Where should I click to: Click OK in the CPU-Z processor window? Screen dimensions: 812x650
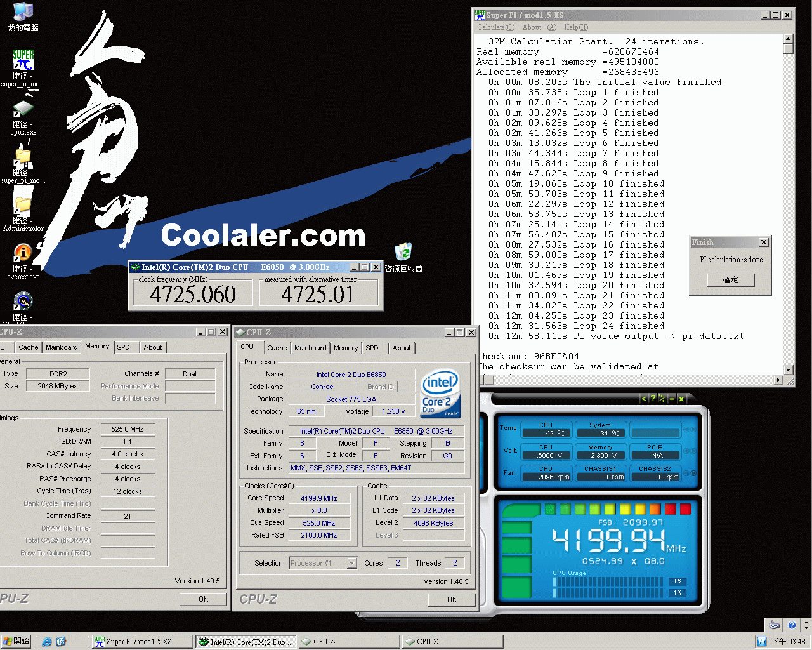click(452, 599)
